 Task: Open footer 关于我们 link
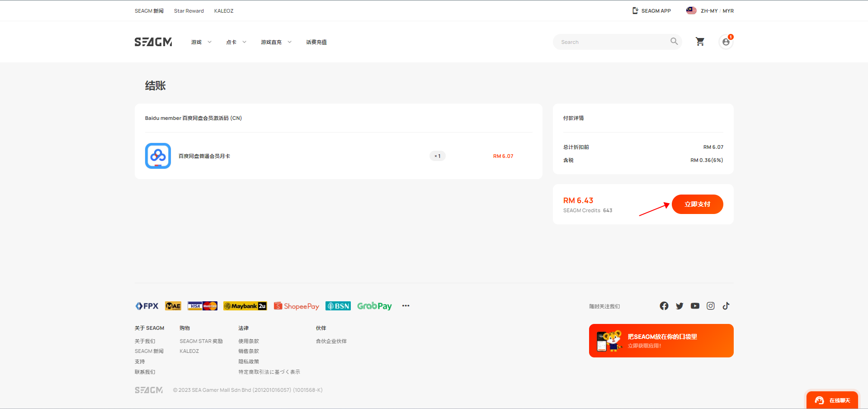[145, 341]
